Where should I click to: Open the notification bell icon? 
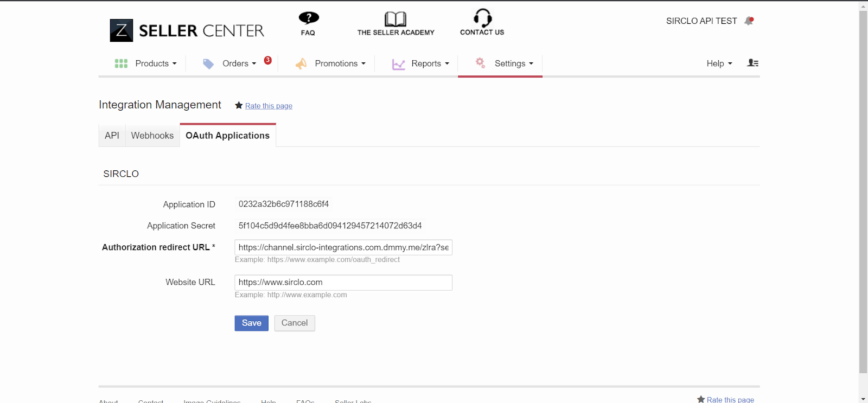point(749,21)
